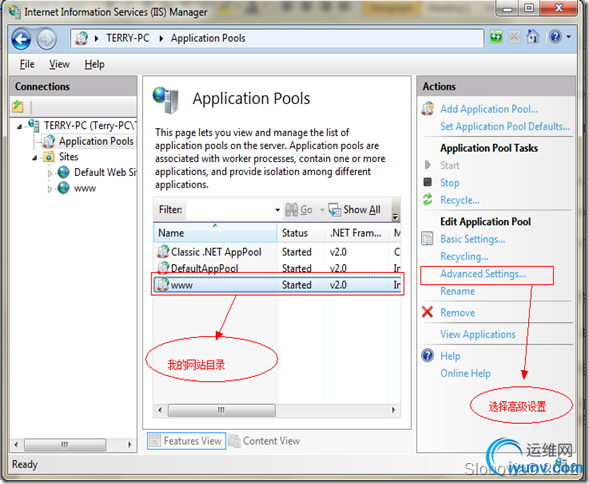This screenshot has width=589, height=484.
Task: Open Set Application Pool Defaults
Action: point(505,126)
